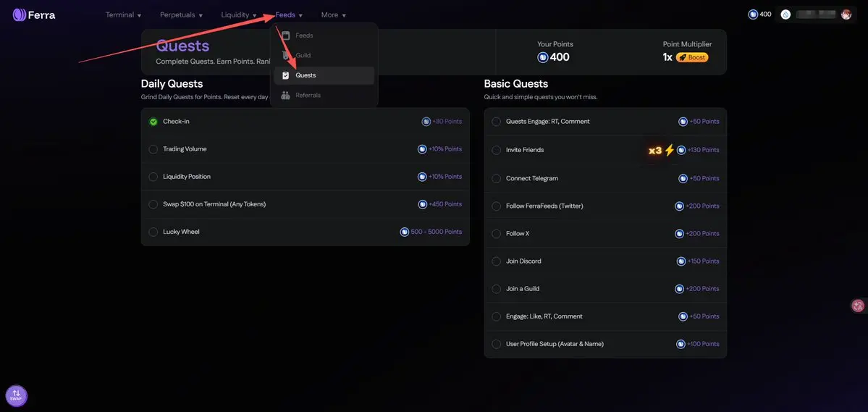The width and height of the screenshot is (868, 412).
Task: Click the coin icon on User Profile Setup reward
Action: click(681, 344)
